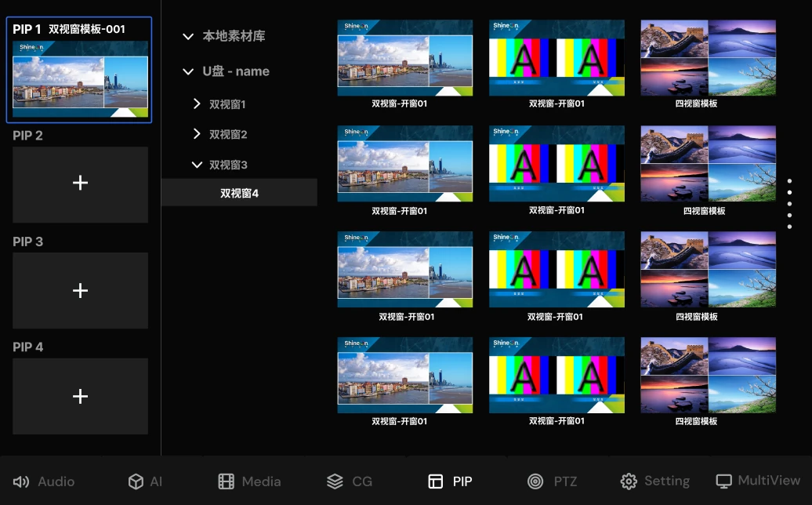Collapse the U盘 - name folder
This screenshot has width=812, height=505.
188,71
